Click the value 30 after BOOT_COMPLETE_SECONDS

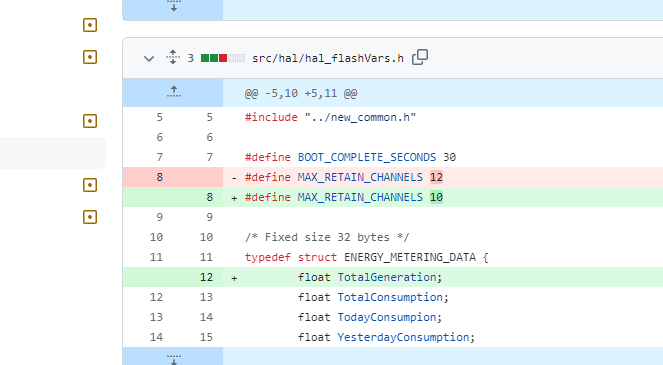449,157
